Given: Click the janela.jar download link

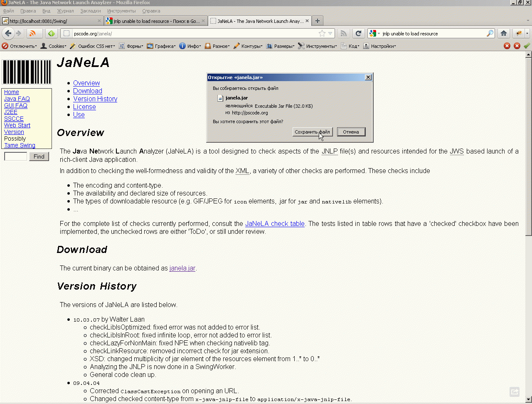Looking at the screenshot, I should click(182, 268).
